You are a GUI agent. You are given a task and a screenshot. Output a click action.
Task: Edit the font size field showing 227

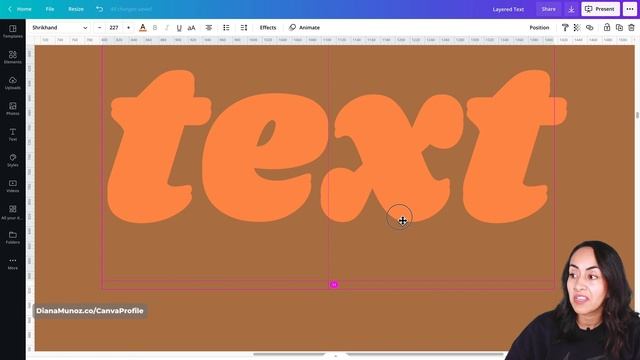114,28
